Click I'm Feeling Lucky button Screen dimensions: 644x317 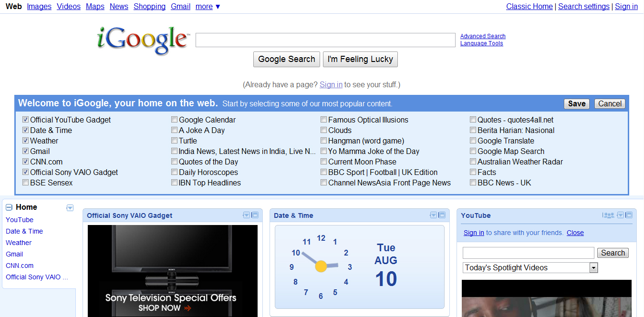[360, 59]
